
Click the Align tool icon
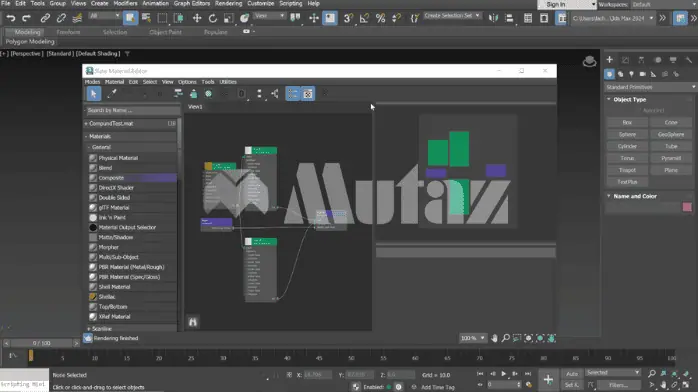click(509, 18)
